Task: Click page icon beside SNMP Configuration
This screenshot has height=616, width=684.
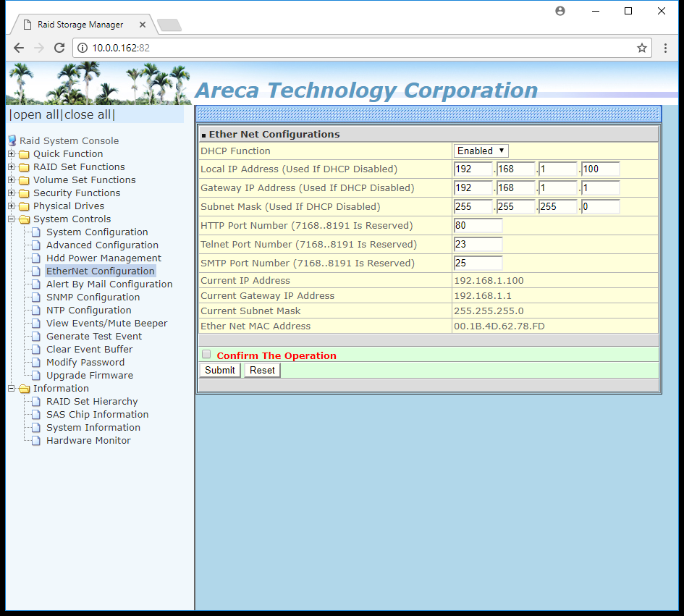Action: point(36,297)
